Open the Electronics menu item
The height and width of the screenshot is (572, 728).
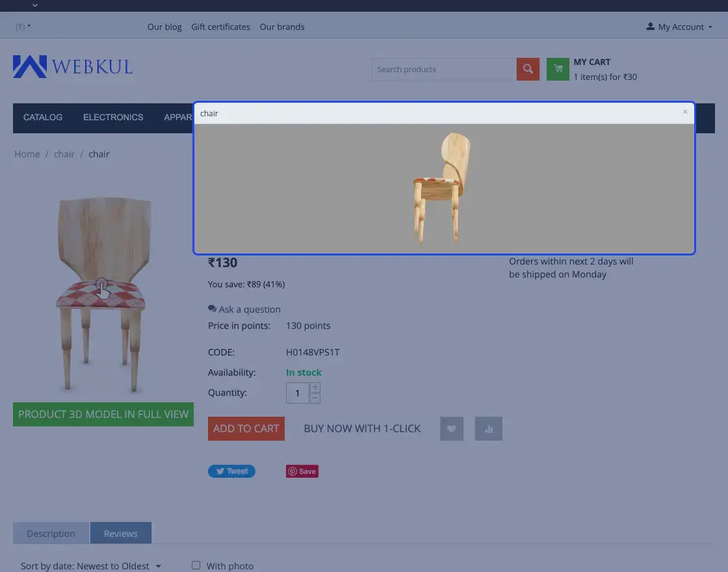(x=113, y=118)
